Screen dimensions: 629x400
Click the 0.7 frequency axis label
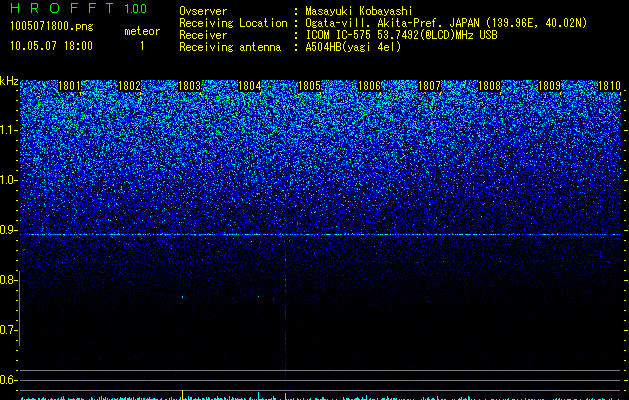(x=8, y=330)
